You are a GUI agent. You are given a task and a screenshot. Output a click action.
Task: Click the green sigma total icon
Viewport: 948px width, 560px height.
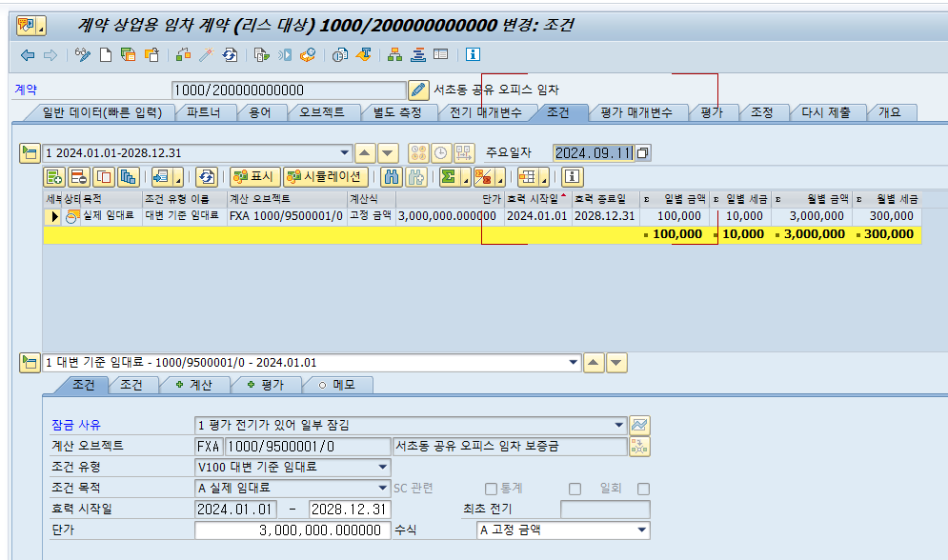pyautogui.click(x=449, y=177)
